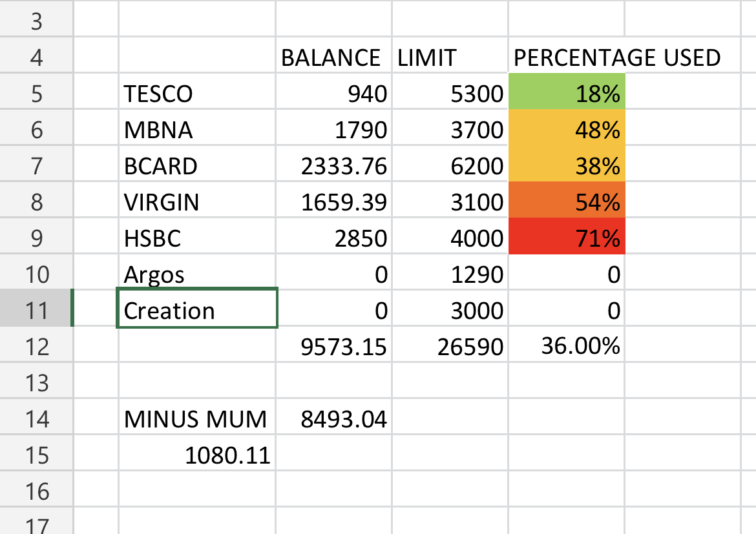The height and width of the screenshot is (534, 756).
Task: Click the 1790 balance cell
Action: tap(334, 128)
